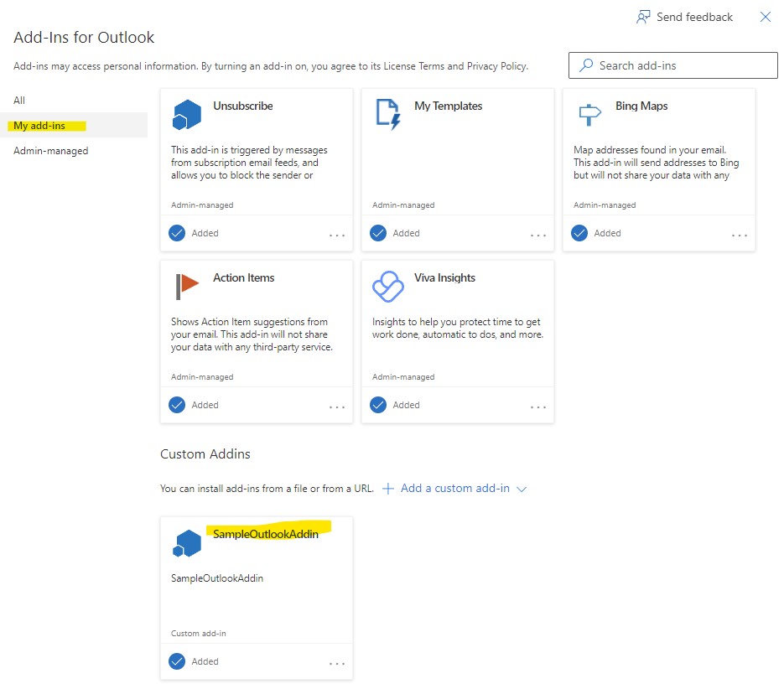784x689 pixels.
Task: Open the ellipsis menu on My Templates
Action: (x=537, y=236)
